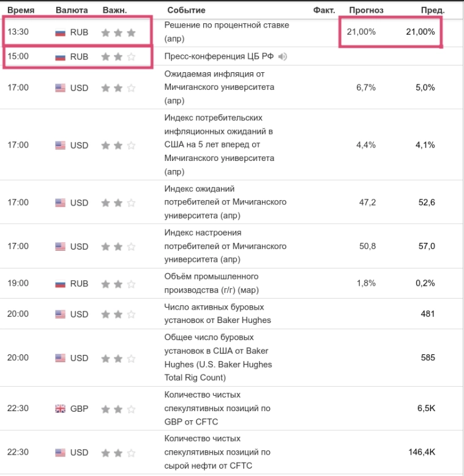Click the three-star importance rating at 13:30
This screenshot has height=476, width=464.
coord(118,32)
